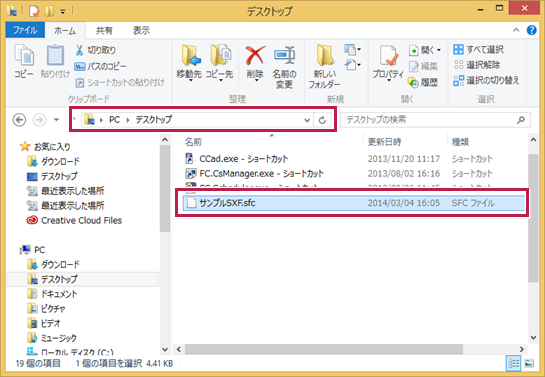Click the Forward navigation arrow
The height and width of the screenshot is (377, 545).
click(39, 120)
